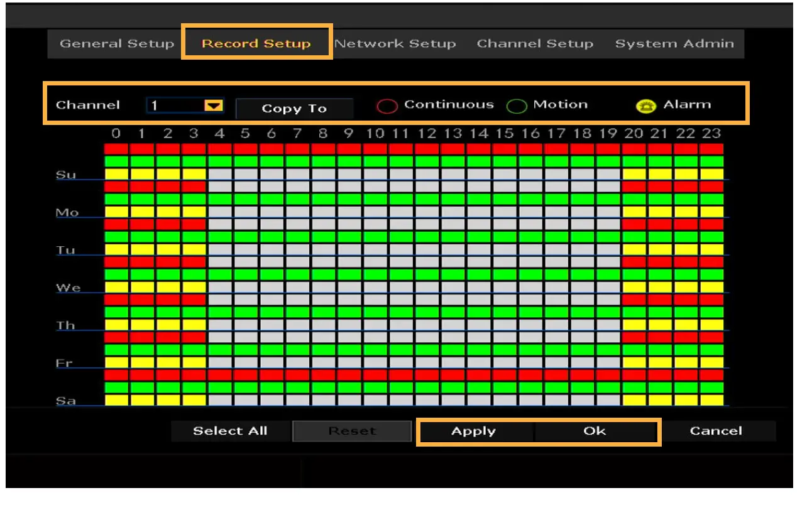Click hour 12 column header in schedule

click(x=427, y=133)
